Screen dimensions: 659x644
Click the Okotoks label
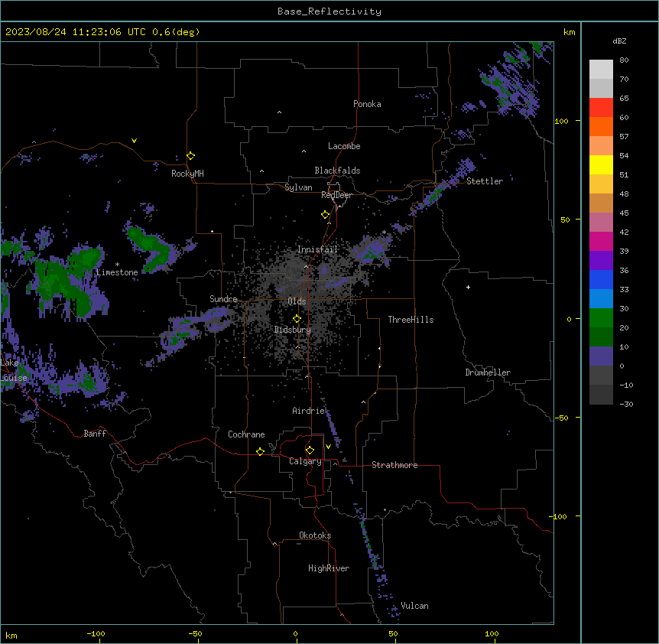[x=315, y=535]
